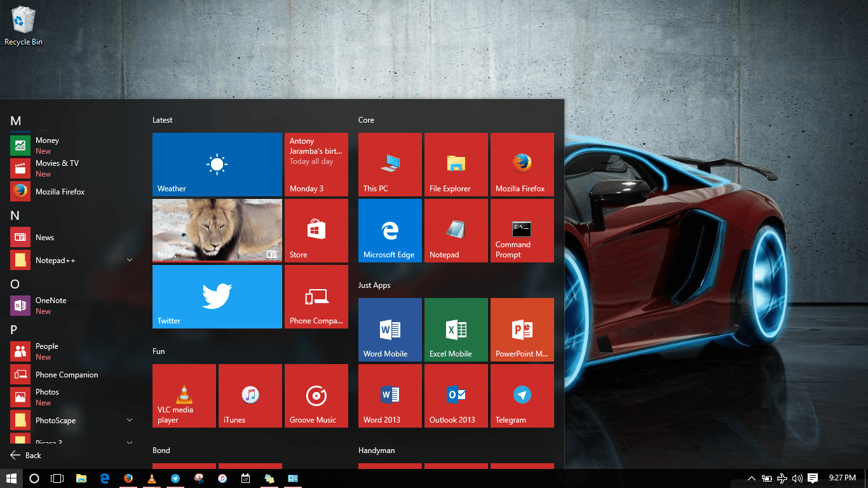Select the Recycle Bin desktop icon
Image resolution: width=868 pixels, height=488 pixels.
click(24, 26)
